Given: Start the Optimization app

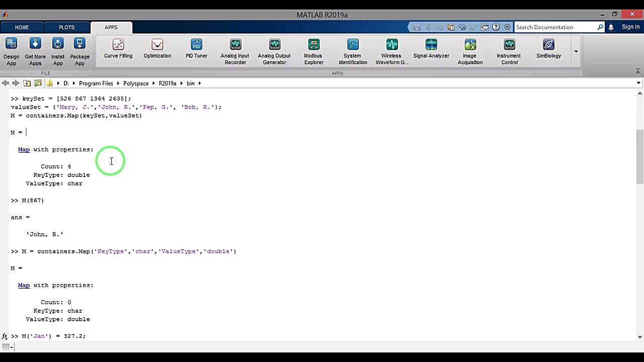Looking at the screenshot, I should tap(157, 49).
